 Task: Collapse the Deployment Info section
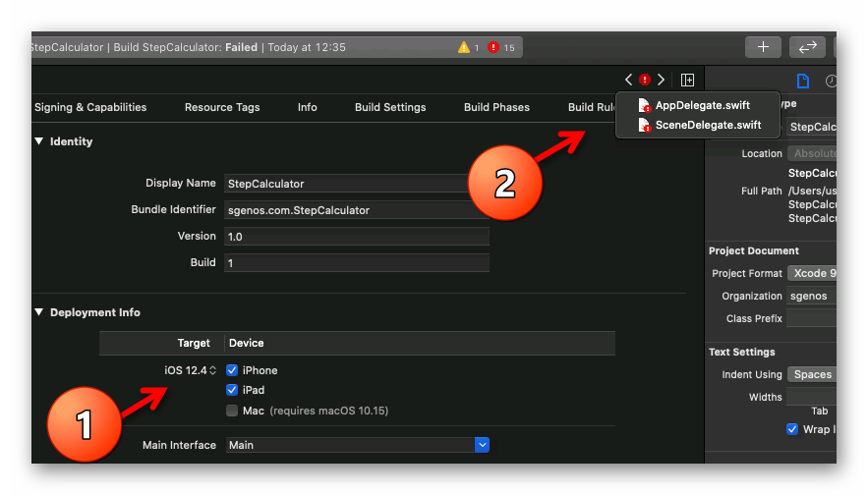39,312
